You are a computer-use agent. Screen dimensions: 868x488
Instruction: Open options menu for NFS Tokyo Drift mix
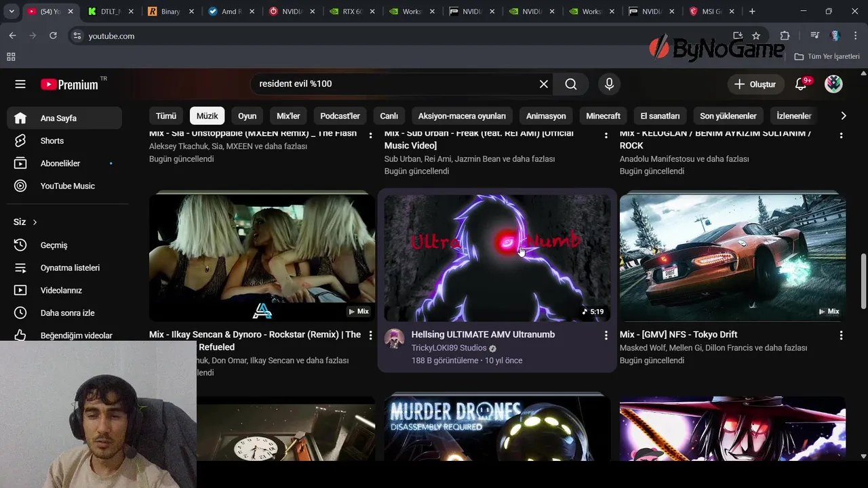841,335
